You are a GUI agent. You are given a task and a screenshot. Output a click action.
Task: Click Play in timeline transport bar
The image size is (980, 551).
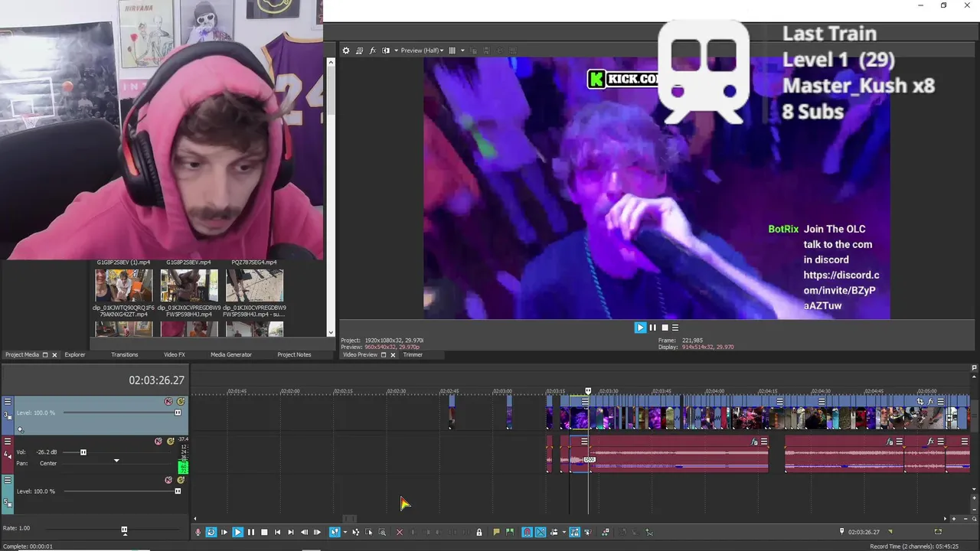(237, 533)
